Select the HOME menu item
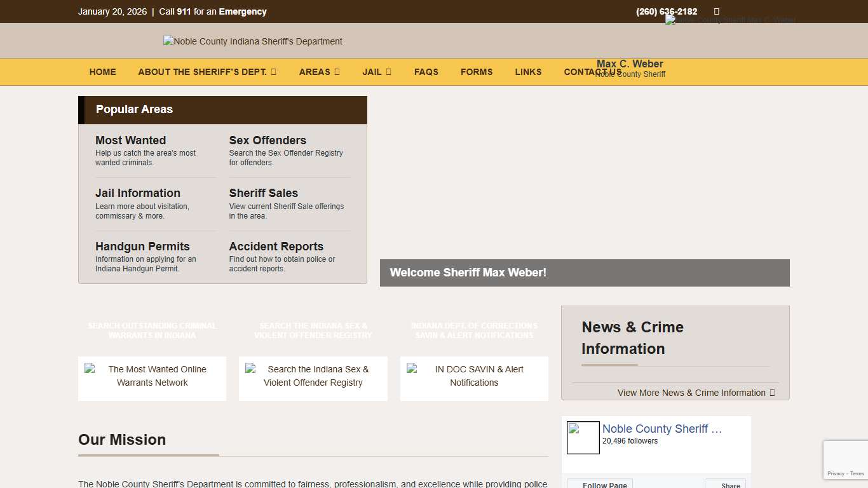 [x=102, y=72]
